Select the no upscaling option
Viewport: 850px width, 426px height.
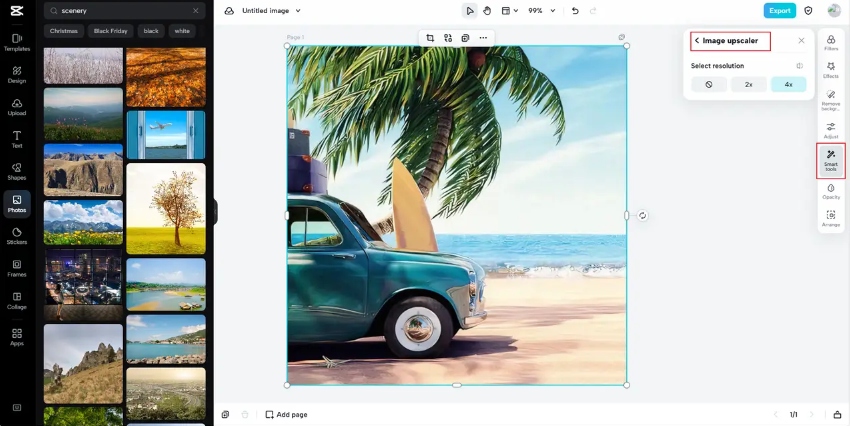click(709, 85)
